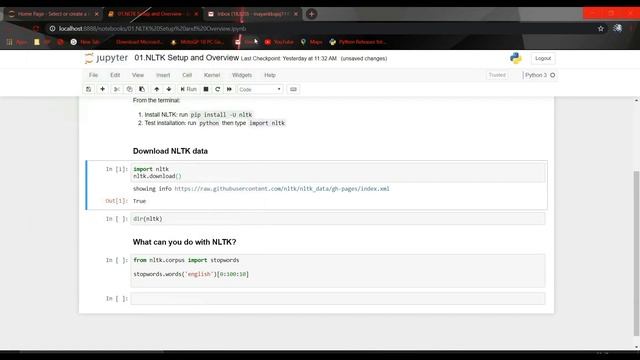Paste cells below
This screenshot has width=640, height=360.
click(142, 89)
